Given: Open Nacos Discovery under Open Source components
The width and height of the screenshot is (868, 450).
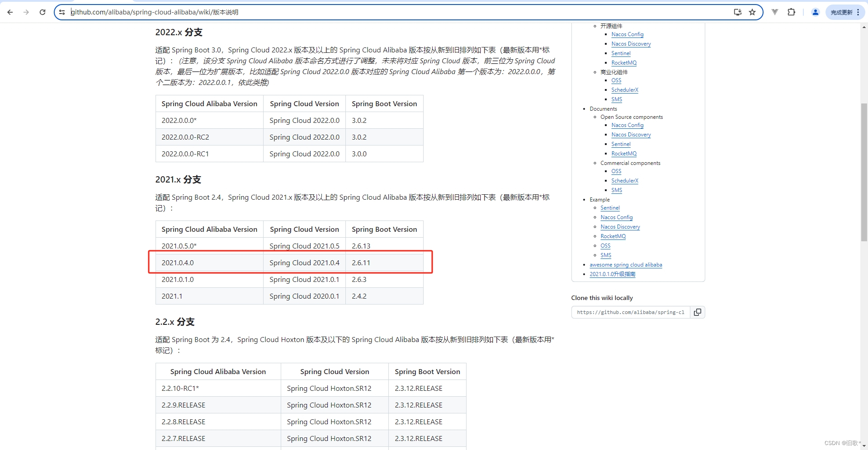Looking at the screenshot, I should coord(631,135).
